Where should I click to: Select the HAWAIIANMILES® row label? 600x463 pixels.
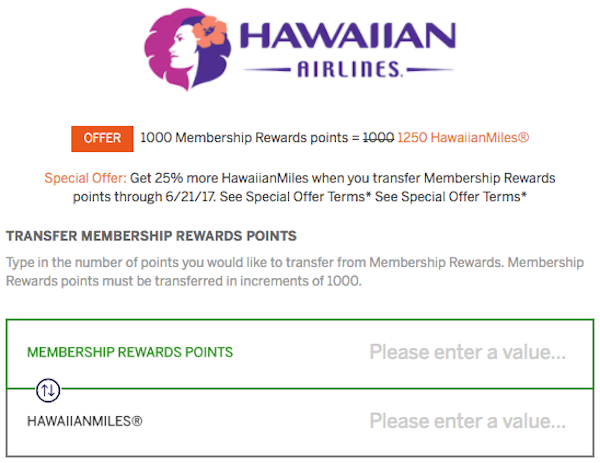pos(85,421)
